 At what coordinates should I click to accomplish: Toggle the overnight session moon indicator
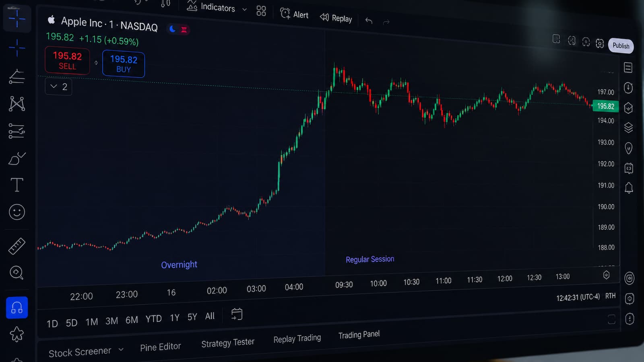point(173,29)
